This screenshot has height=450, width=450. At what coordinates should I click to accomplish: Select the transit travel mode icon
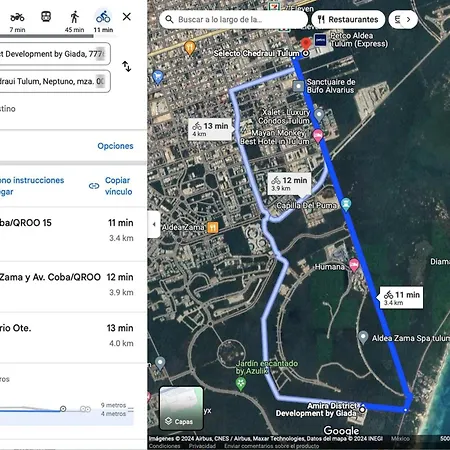click(x=46, y=17)
